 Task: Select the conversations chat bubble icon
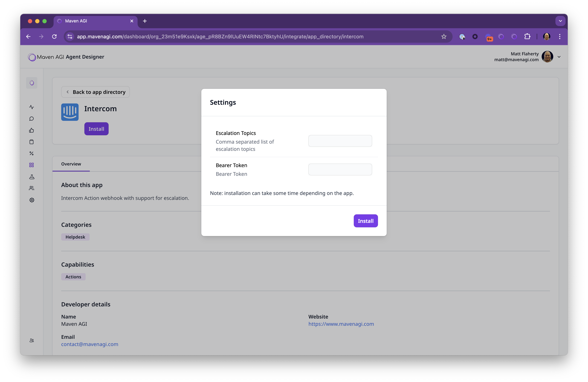(32, 118)
